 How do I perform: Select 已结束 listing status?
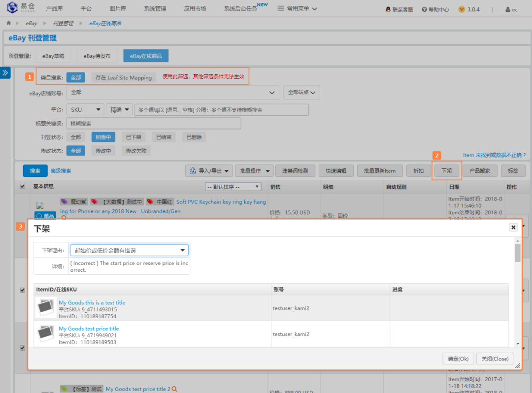point(164,137)
